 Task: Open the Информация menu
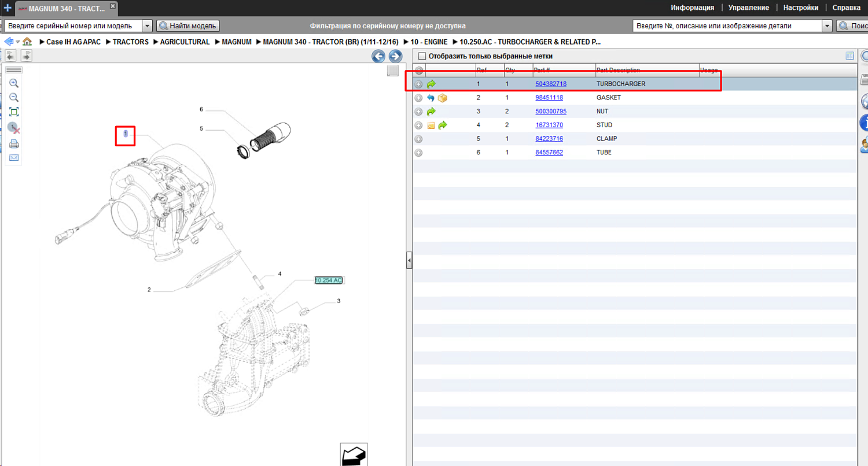pyautogui.click(x=693, y=8)
